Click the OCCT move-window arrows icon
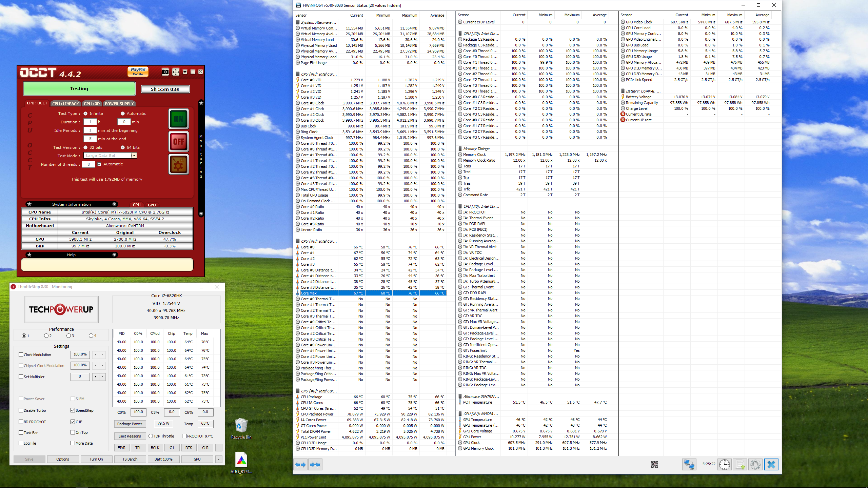Screen dimensions: 868x488 [176, 72]
